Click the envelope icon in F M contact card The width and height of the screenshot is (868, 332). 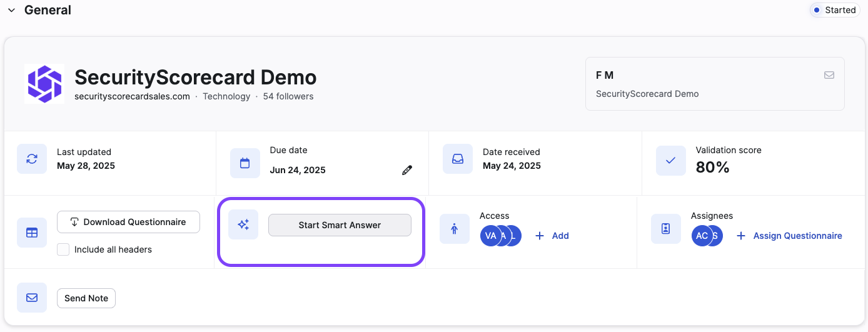tap(829, 75)
